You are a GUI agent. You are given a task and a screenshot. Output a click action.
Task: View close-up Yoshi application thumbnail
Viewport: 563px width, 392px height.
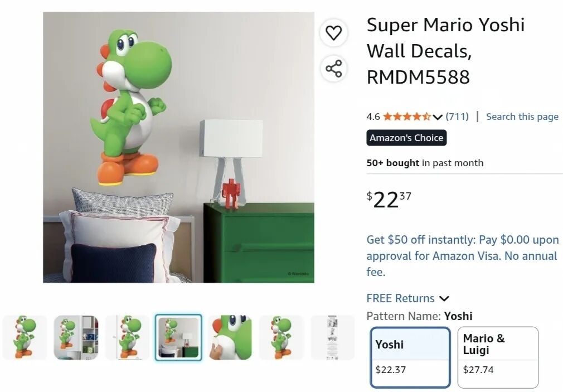pyautogui.click(x=230, y=337)
